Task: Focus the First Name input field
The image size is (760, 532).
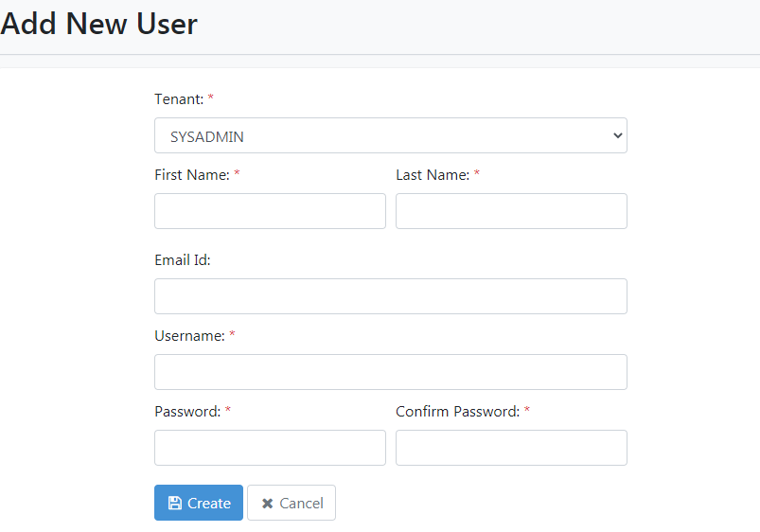Action: click(x=270, y=211)
